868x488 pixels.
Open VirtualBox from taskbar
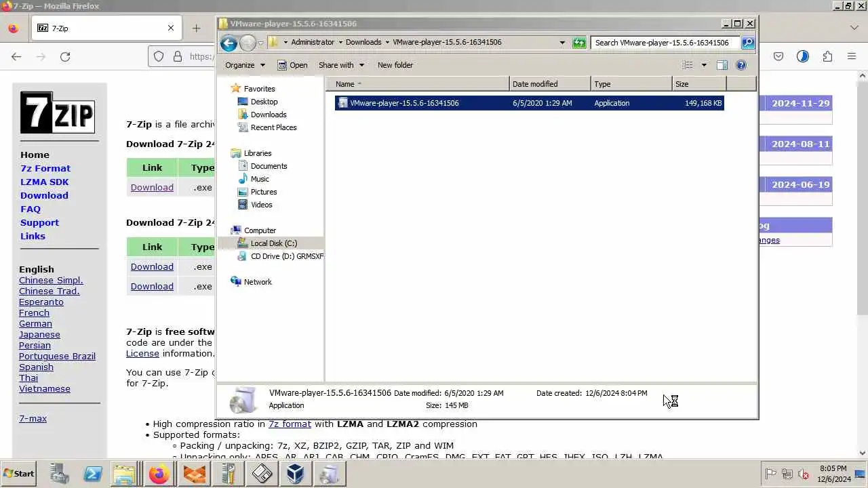coord(295,474)
